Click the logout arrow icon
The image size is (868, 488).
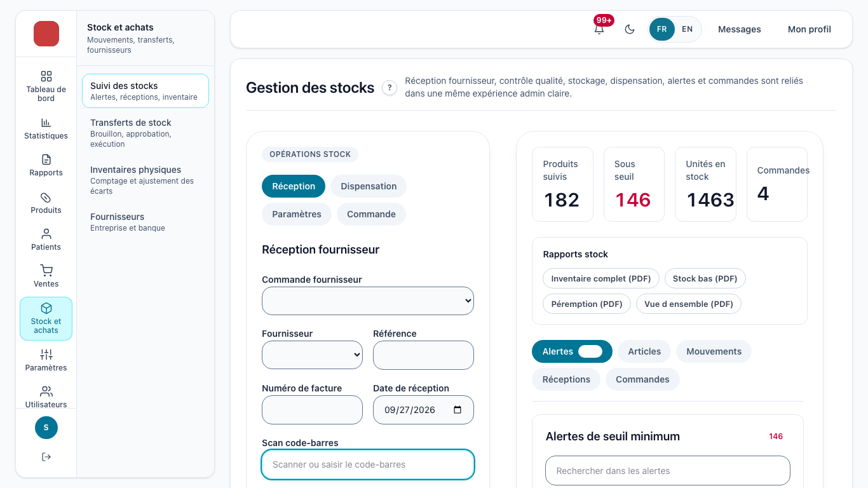pyautogui.click(x=46, y=457)
